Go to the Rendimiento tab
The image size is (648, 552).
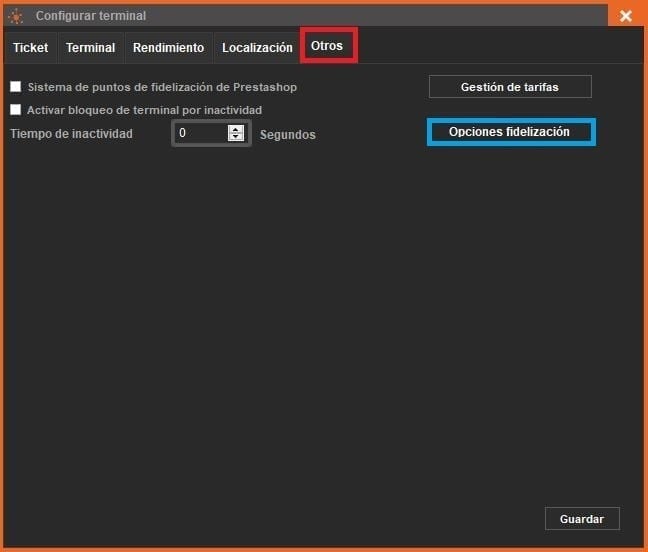168,48
